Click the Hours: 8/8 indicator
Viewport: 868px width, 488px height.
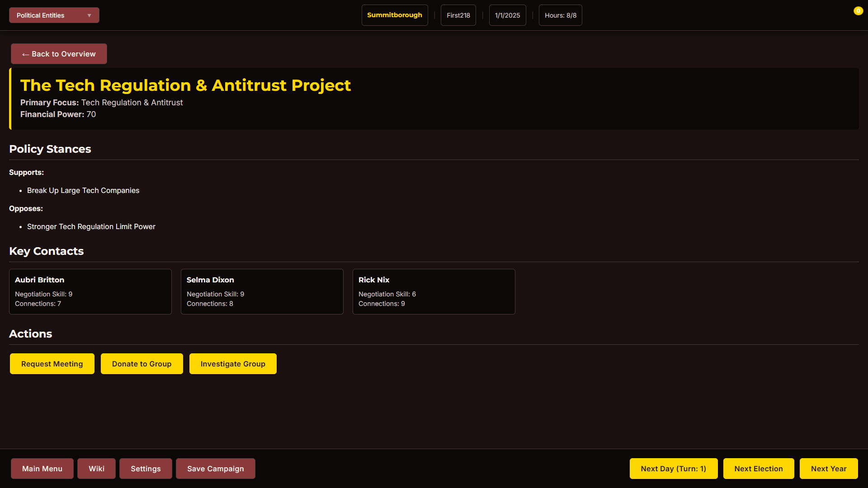click(x=560, y=15)
